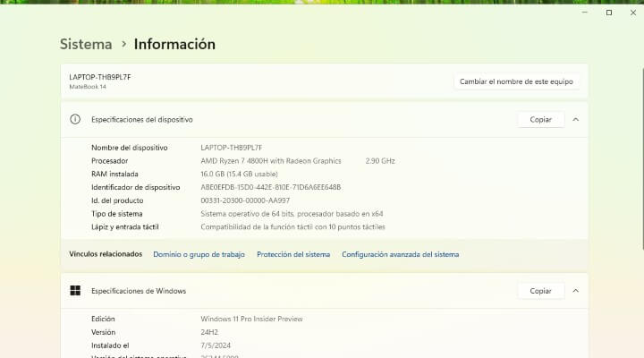The width and height of the screenshot is (644, 358).
Task: Minimize the settings window
Action: tap(584, 13)
